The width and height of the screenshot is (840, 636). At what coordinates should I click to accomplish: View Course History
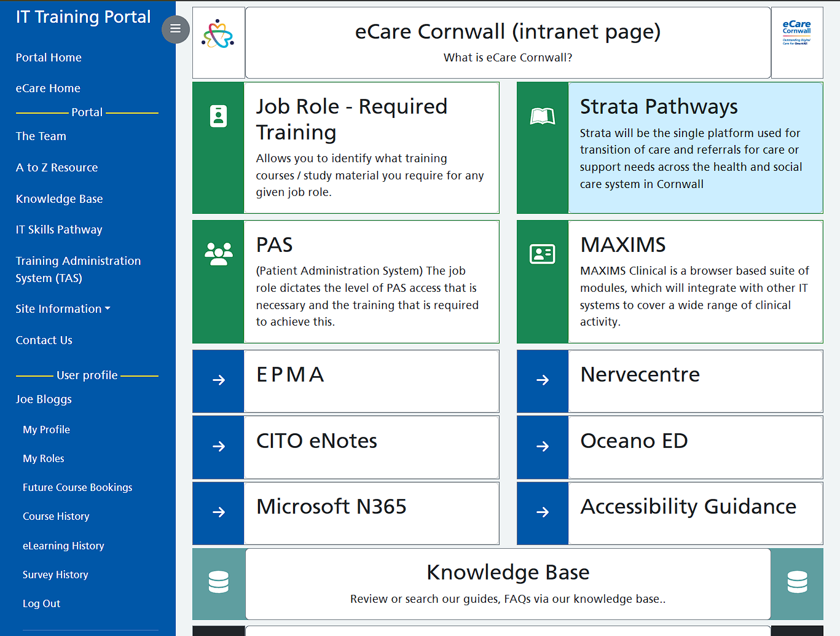click(56, 517)
